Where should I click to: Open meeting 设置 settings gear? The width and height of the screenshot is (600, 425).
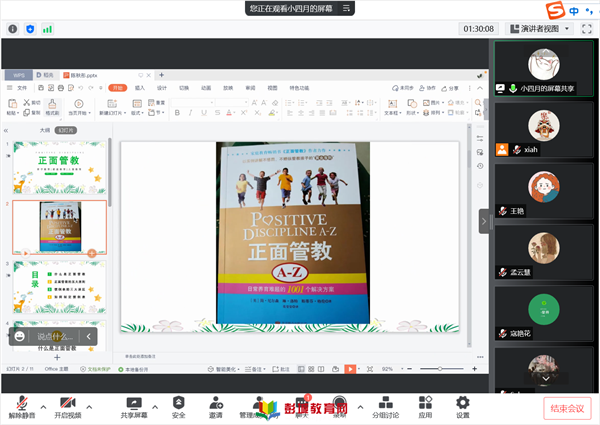click(x=463, y=408)
